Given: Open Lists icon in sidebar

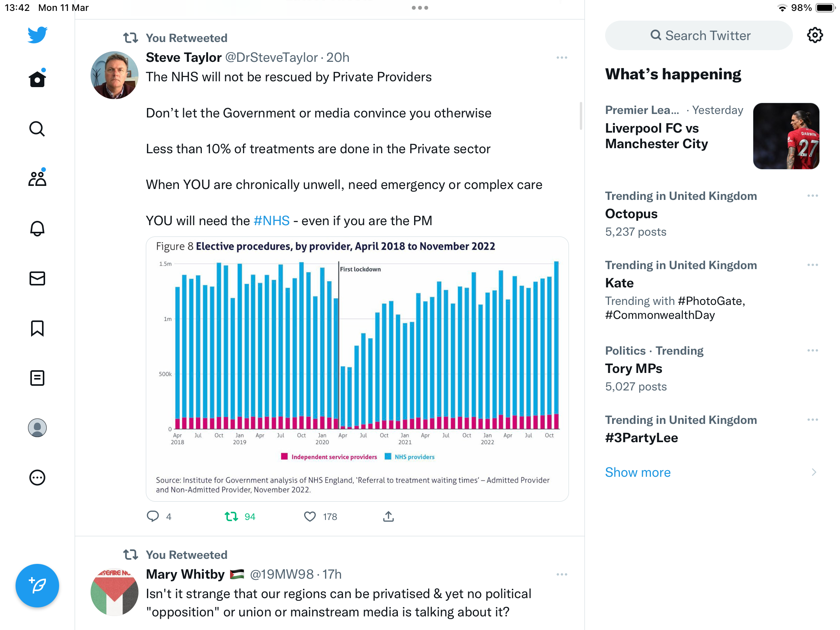Looking at the screenshot, I should [x=37, y=378].
